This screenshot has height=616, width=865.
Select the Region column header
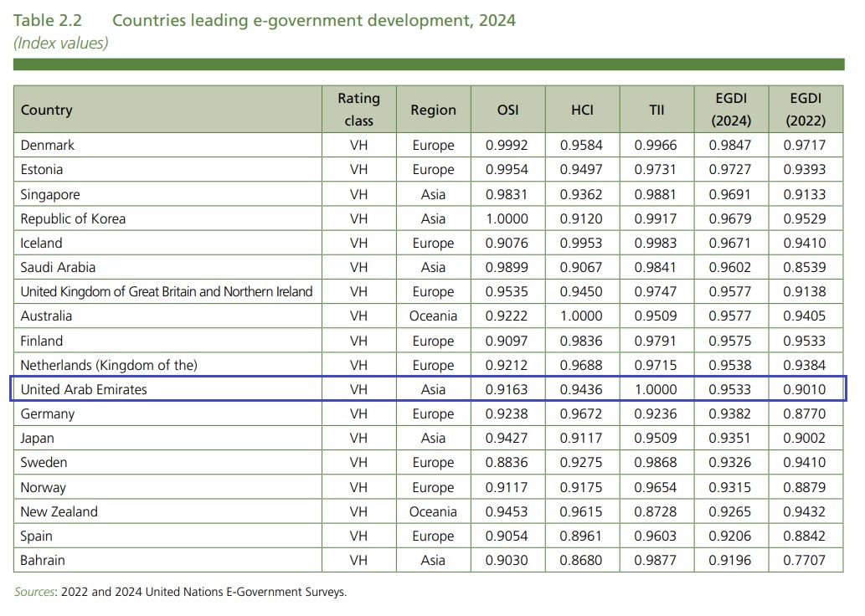[433, 110]
